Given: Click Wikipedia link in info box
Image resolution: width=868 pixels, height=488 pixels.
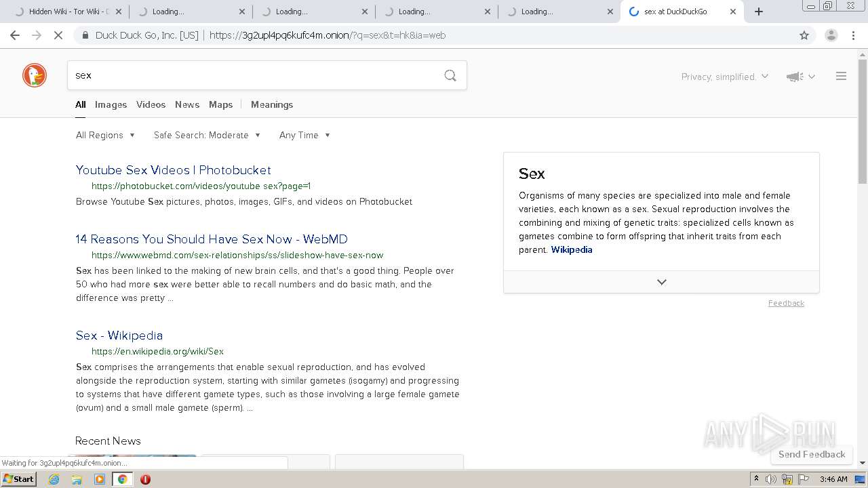Looking at the screenshot, I should tap(571, 249).
